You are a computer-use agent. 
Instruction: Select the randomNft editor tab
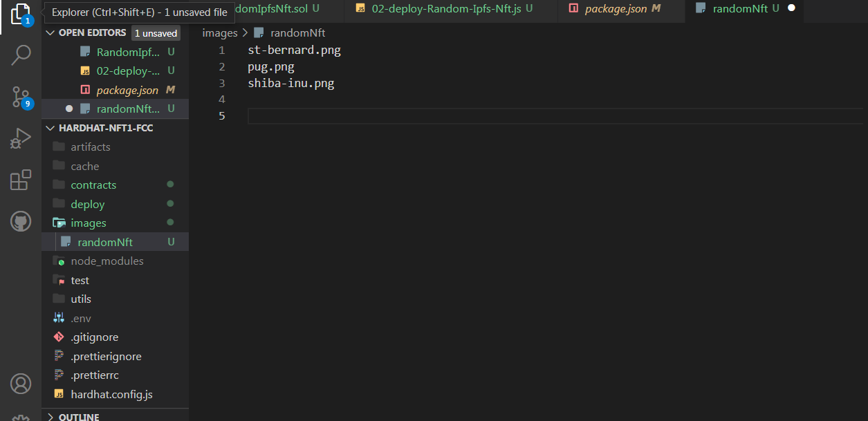click(x=746, y=8)
